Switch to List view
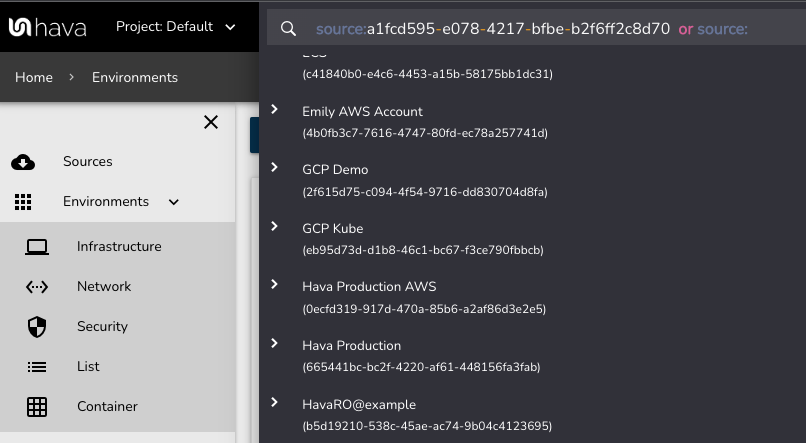The image size is (806, 443). pos(88,366)
